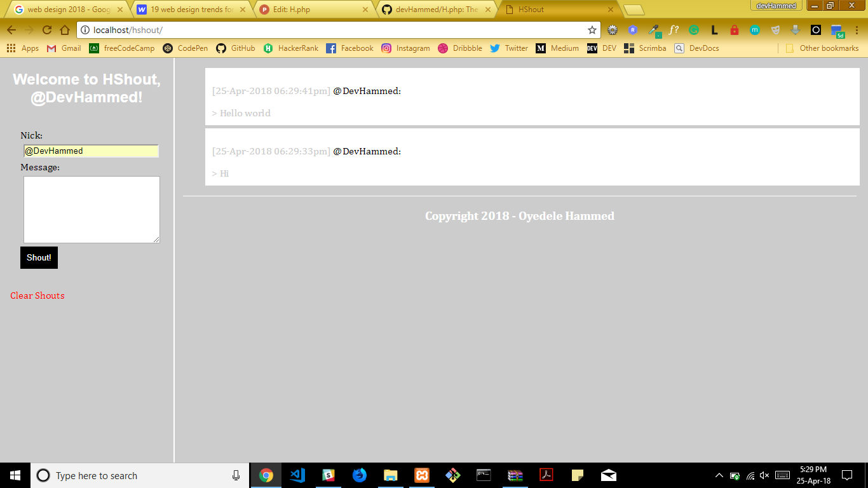Close the '19 web design trends' tab
The height and width of the screenshot is (488, 868).
243,10
